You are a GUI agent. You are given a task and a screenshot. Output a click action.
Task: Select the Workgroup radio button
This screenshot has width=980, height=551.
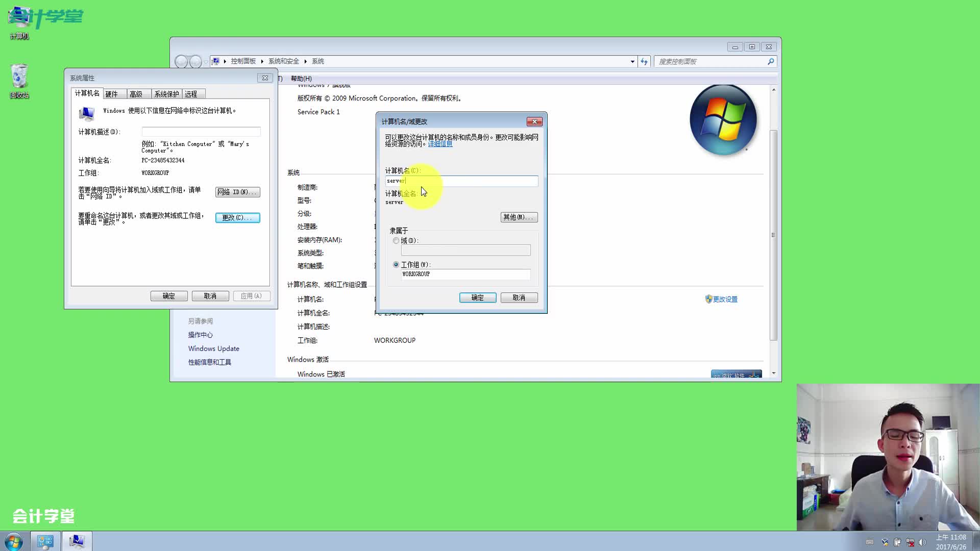click(x=396, y=265)
